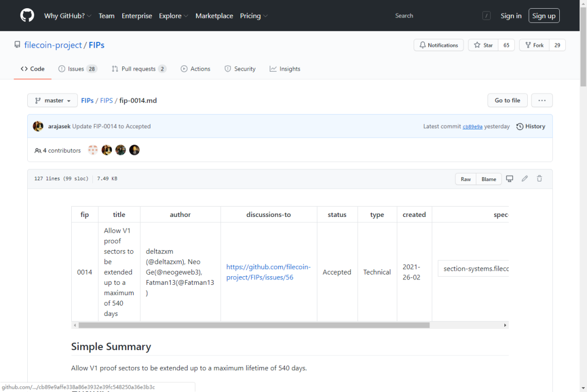Screen dimensions: 587x392
Task: Switch to the Security tab
Action: point(240,69)
